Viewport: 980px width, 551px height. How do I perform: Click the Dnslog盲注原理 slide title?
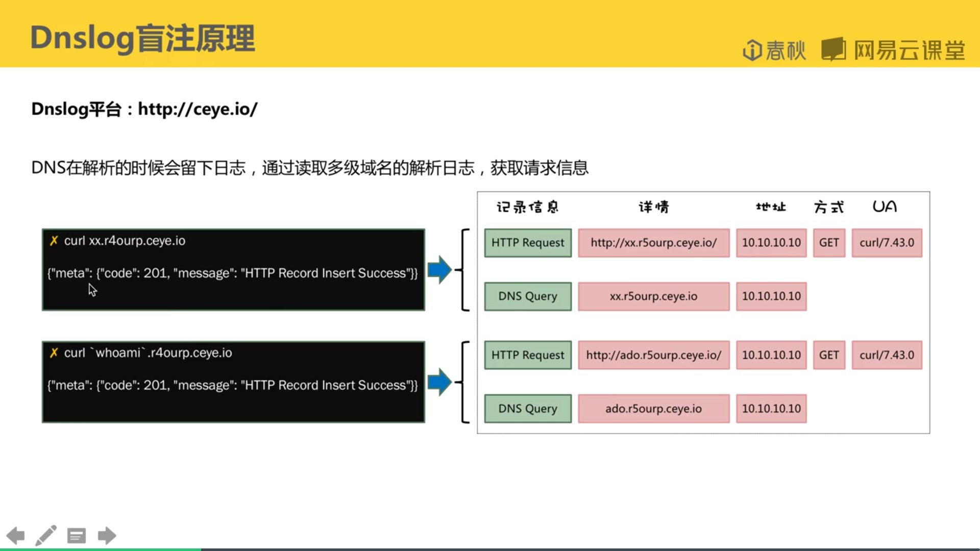coord(142,38)
